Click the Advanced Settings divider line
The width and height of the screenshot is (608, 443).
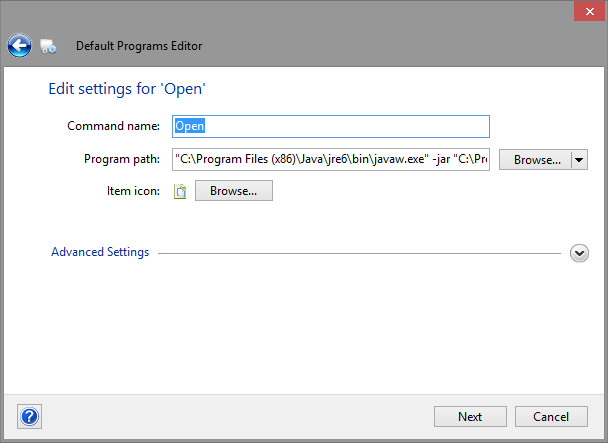360,253
